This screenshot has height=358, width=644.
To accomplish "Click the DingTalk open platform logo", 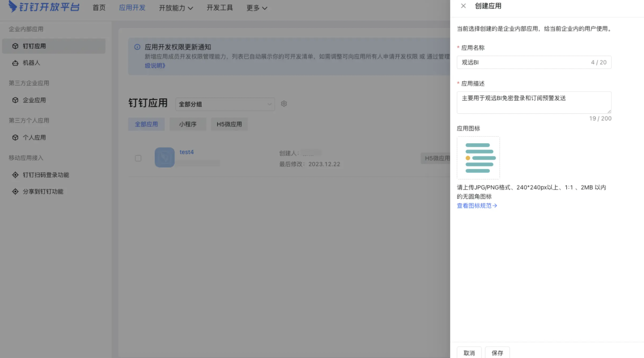I will [44, 7].
